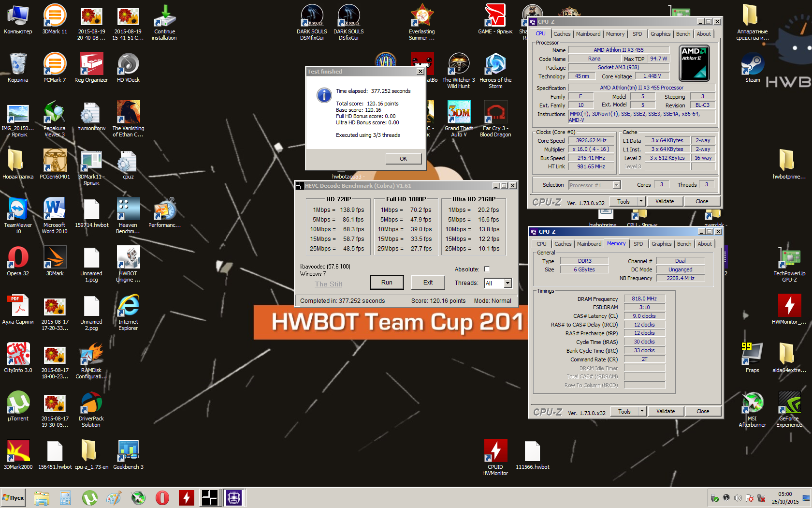Screen dimensions: 812x508
Task: Launch Microsoft Word 2010 icon
Action: click(x=55, y=216)
